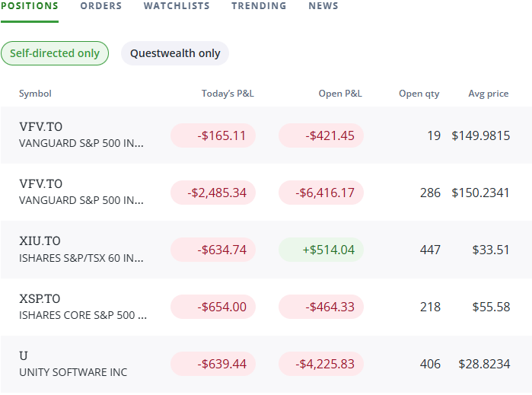This screenshot has width=532, height=395.
Task: Sort by Open qty column header
Action: [419, 94]
